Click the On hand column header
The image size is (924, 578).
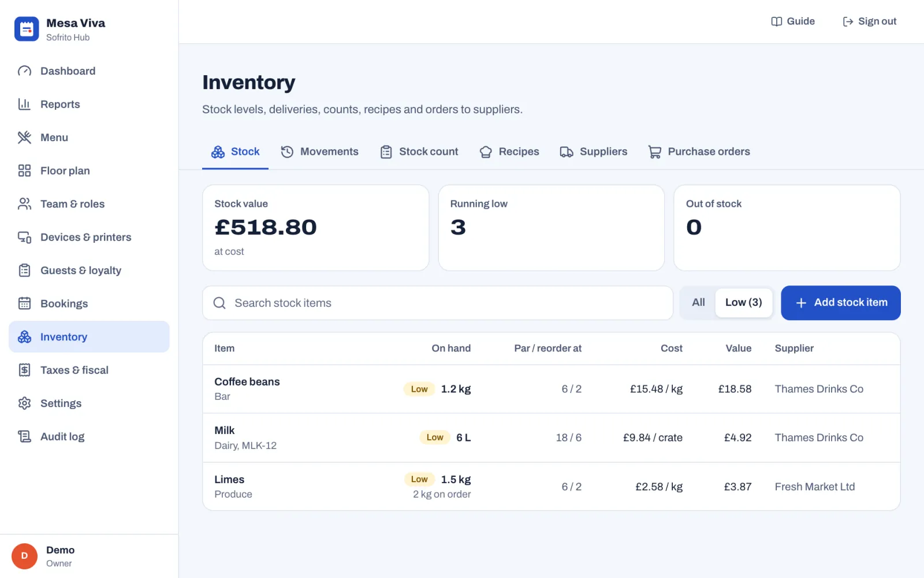point(451,348)
